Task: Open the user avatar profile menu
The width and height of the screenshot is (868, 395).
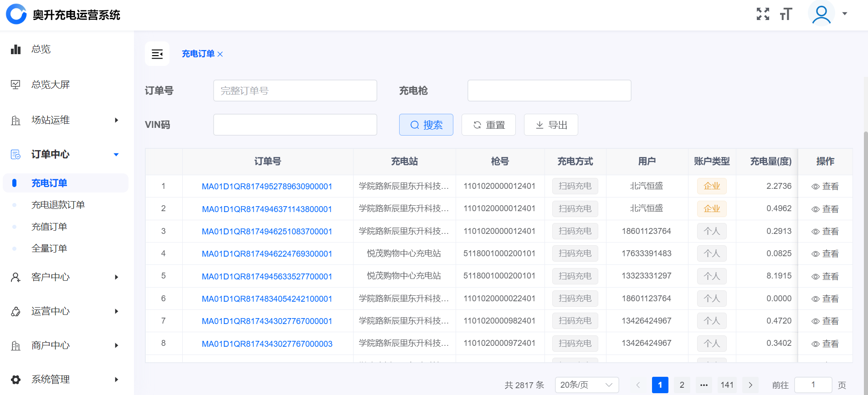Action: point(822,14)
